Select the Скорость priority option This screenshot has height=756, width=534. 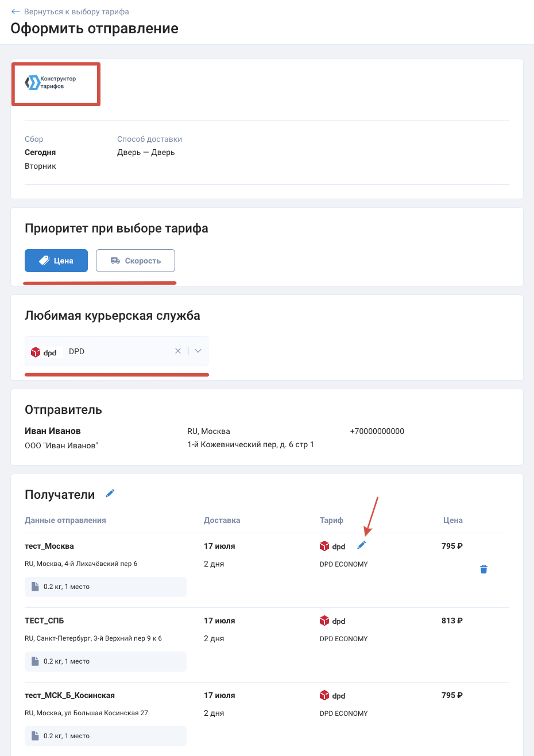pos(136,261)
